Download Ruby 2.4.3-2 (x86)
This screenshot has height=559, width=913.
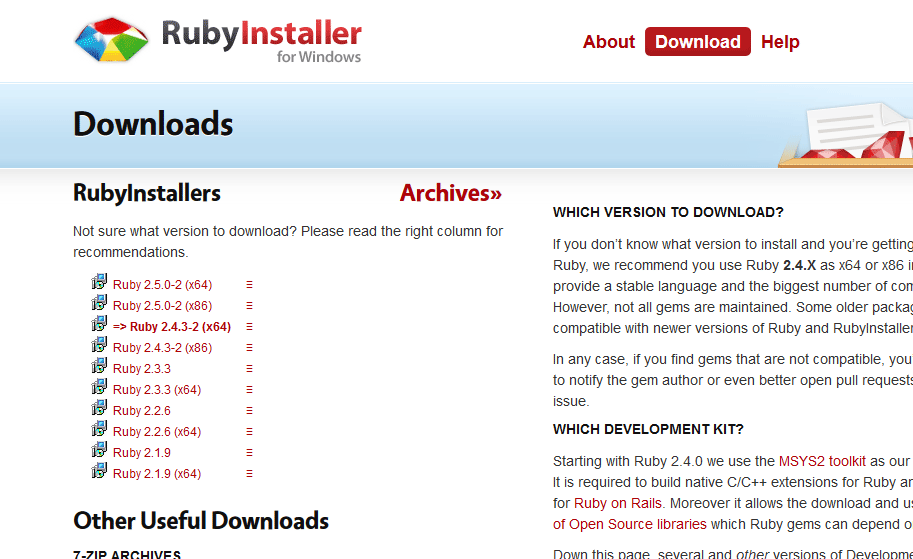162,348
